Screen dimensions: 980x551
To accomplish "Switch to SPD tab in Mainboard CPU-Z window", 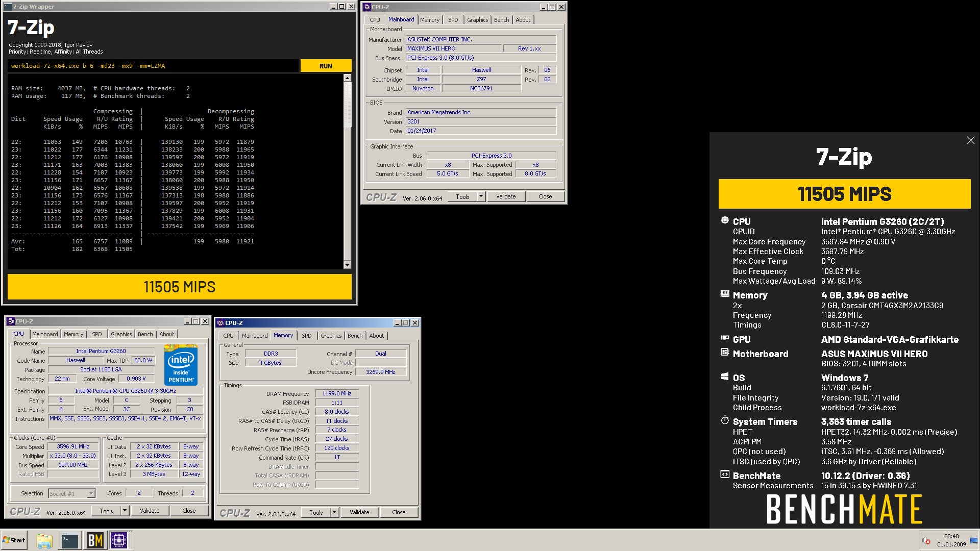I will [453, 20].
